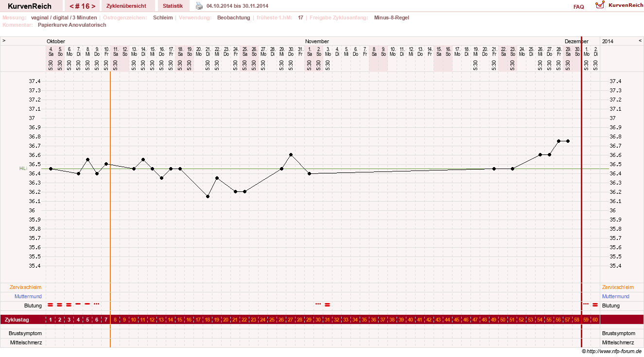This screenshot has height=357, width=644.
Task: Click the KurvenReich crown logo icon
Action: tap(600, 5)
